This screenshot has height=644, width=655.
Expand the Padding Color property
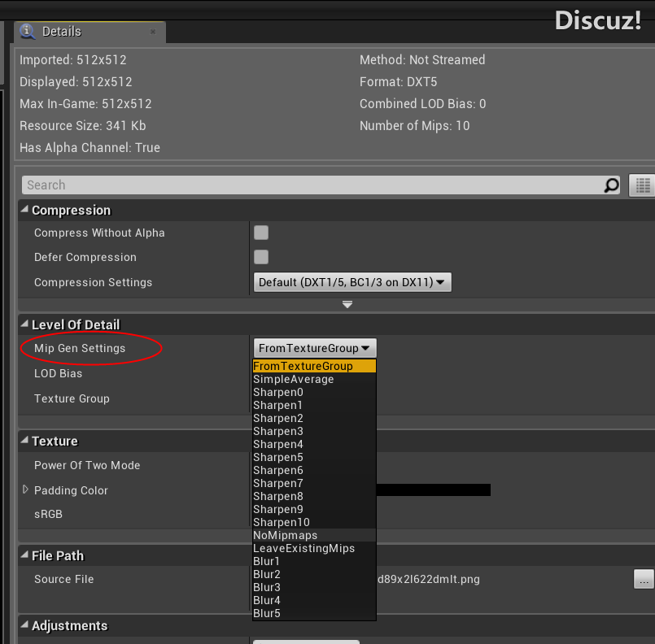click(26, 490)
